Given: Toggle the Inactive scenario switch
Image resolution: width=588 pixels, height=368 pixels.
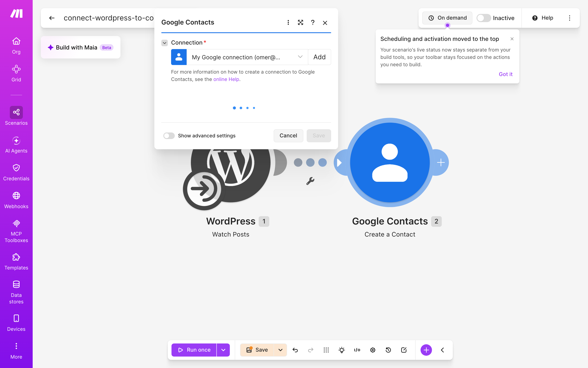Looking at the screenshot, I should [x=483, y=18].
